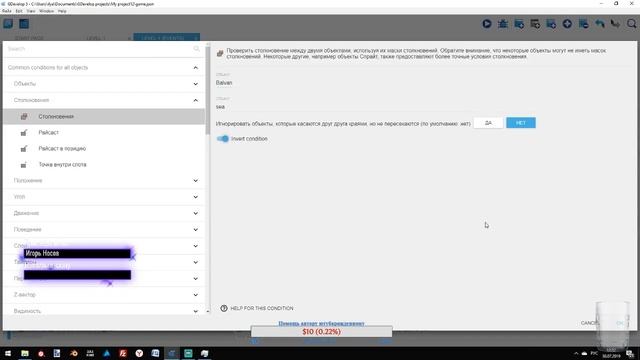Click the help question mark icon
Image resolution: width=640 pixels, height=360 pixels.
224,308
